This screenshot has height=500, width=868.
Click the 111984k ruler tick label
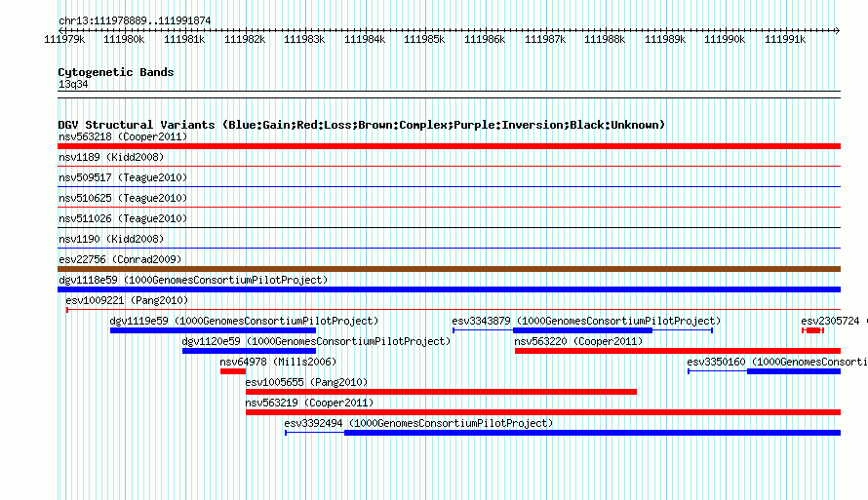tap(365, 39)
